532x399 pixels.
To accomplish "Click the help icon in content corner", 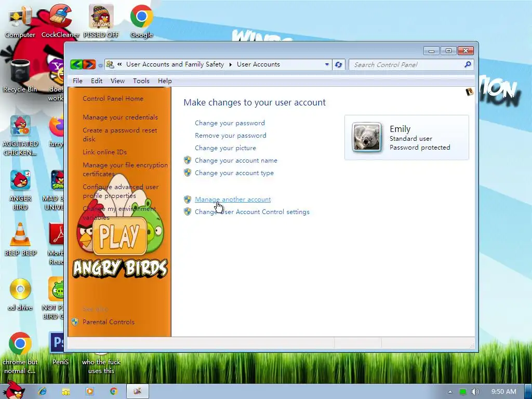I will (x=469, y=91).
